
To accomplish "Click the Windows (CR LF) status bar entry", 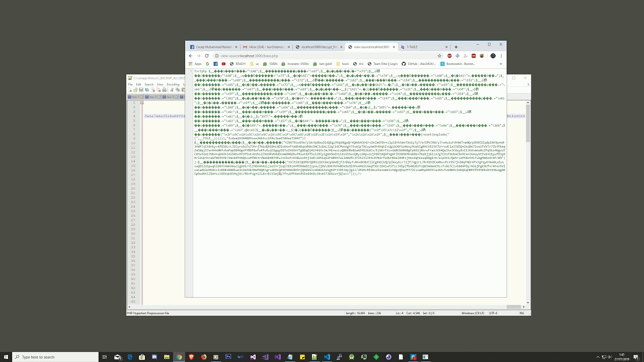I will point(473,313).
